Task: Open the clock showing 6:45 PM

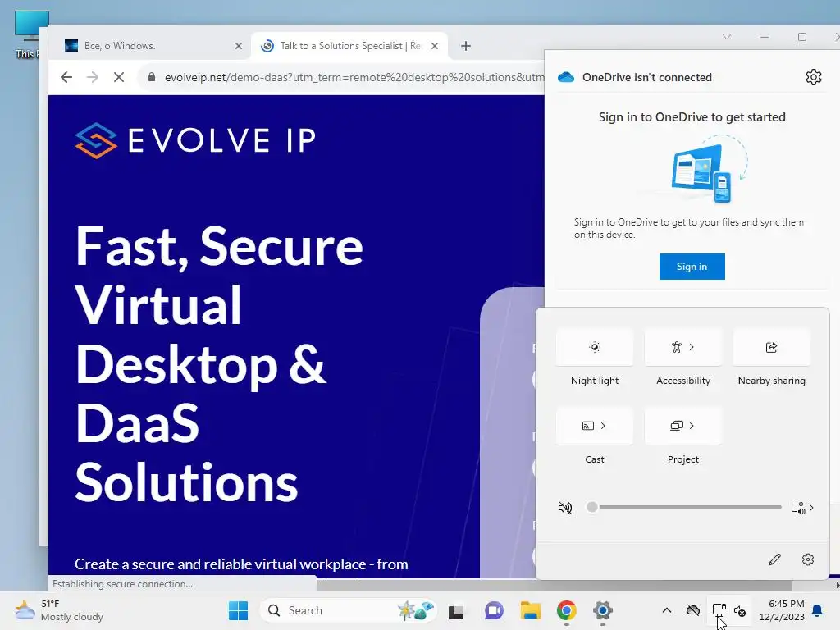Action: tap(782, 610)
